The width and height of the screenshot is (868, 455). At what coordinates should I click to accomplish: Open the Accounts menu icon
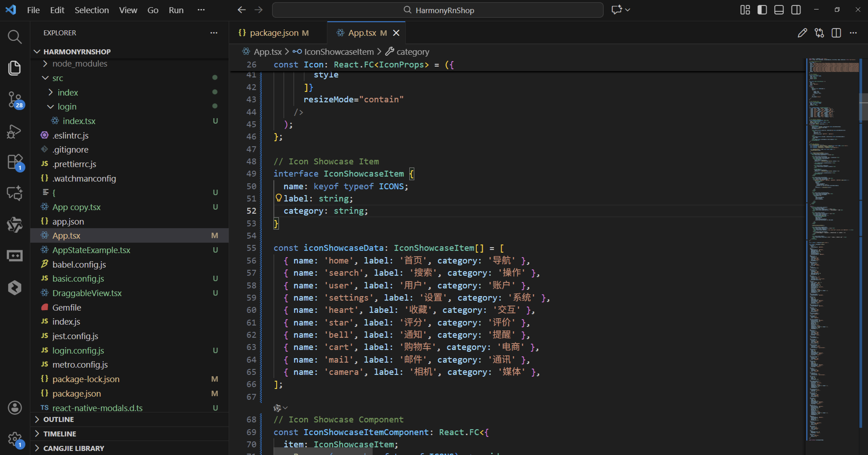pos(14,408)
